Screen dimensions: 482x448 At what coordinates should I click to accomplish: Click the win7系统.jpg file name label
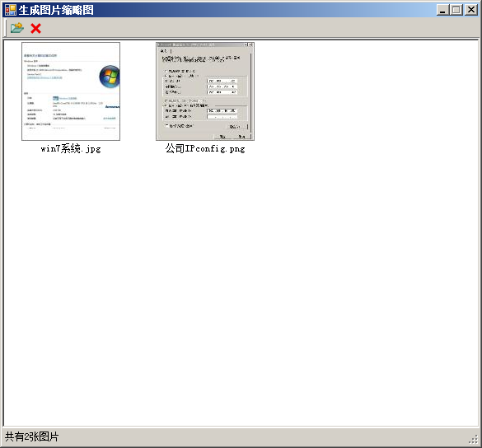pos(71,149)
